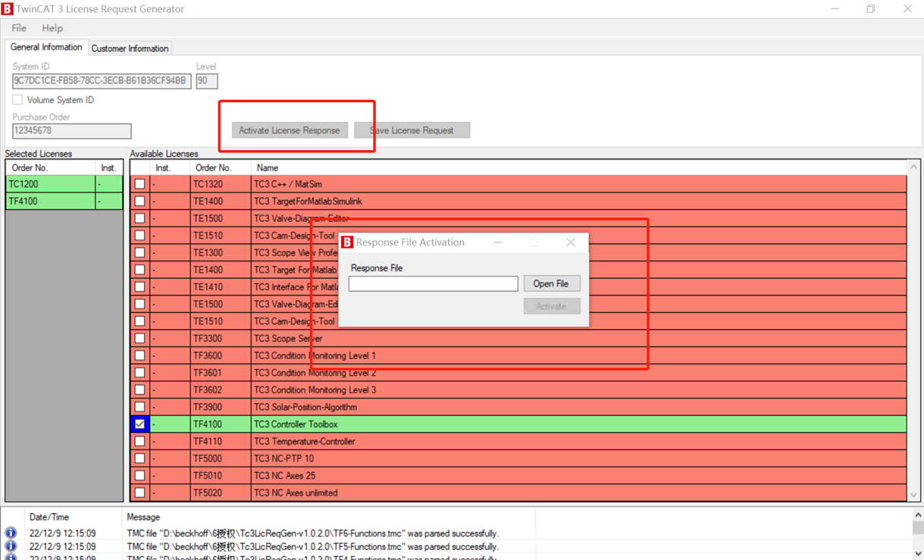
Task: Click the Save License Request button
Action: [412, 130]
